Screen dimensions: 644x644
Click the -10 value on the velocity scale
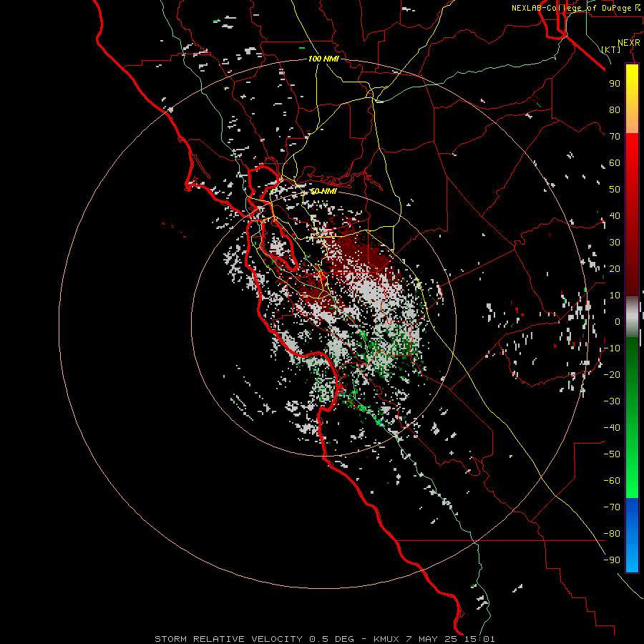[612, 348]
